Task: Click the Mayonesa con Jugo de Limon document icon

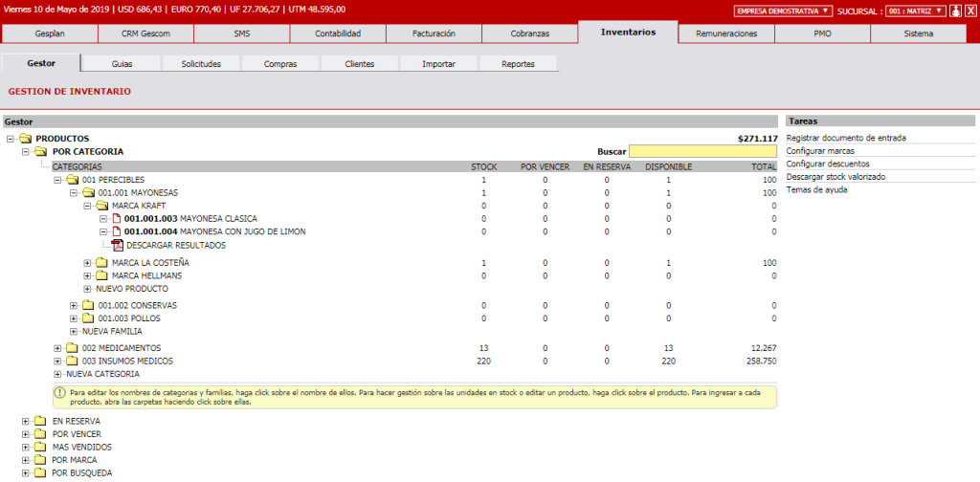Action: [x=116, y=231]
